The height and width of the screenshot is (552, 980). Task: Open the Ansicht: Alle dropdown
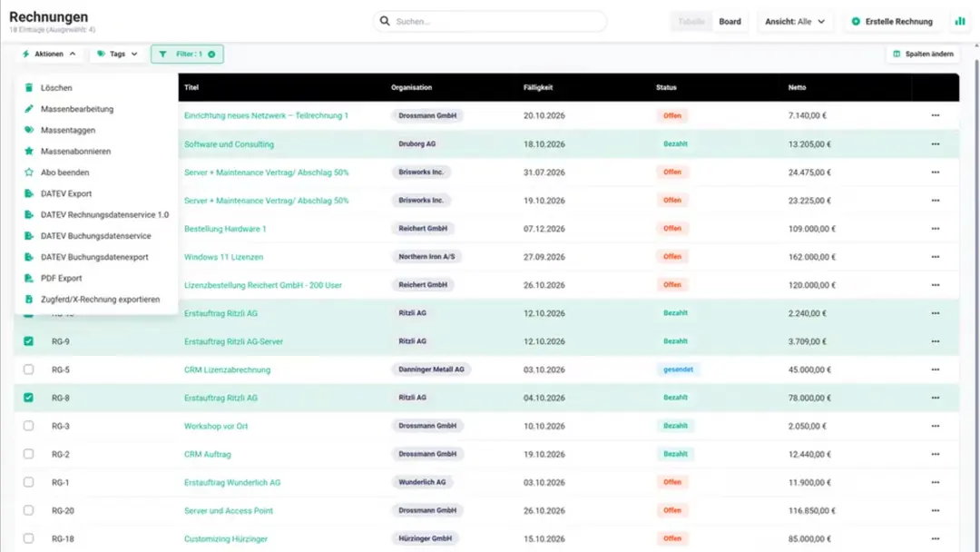pos(794,21)
